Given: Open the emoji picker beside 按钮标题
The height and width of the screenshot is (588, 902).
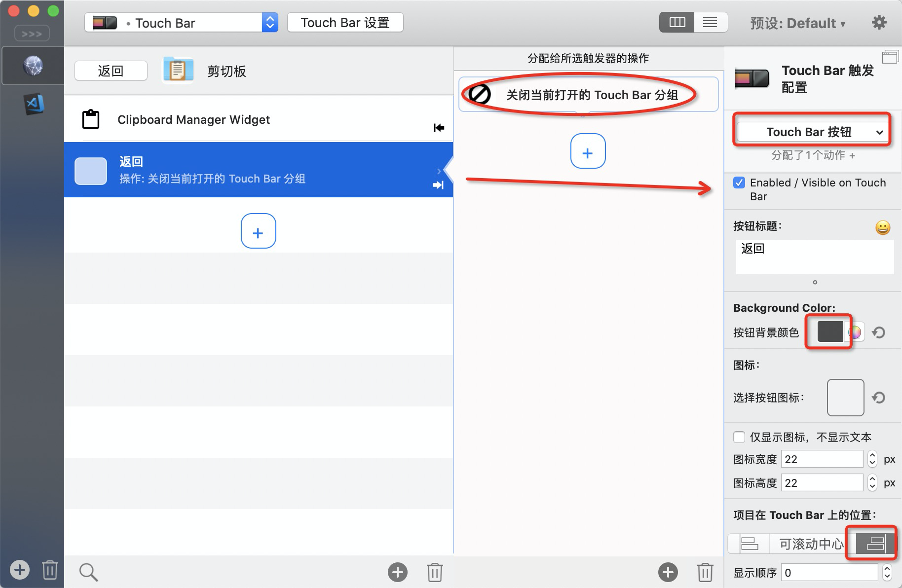Looking at the screenshot, I should pos(882,227).
